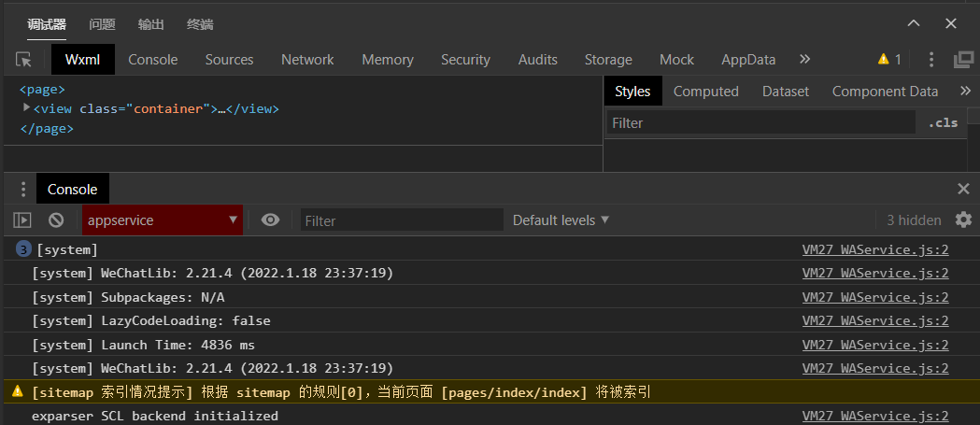Open the devtools kebab menu next to warnings

931,60
